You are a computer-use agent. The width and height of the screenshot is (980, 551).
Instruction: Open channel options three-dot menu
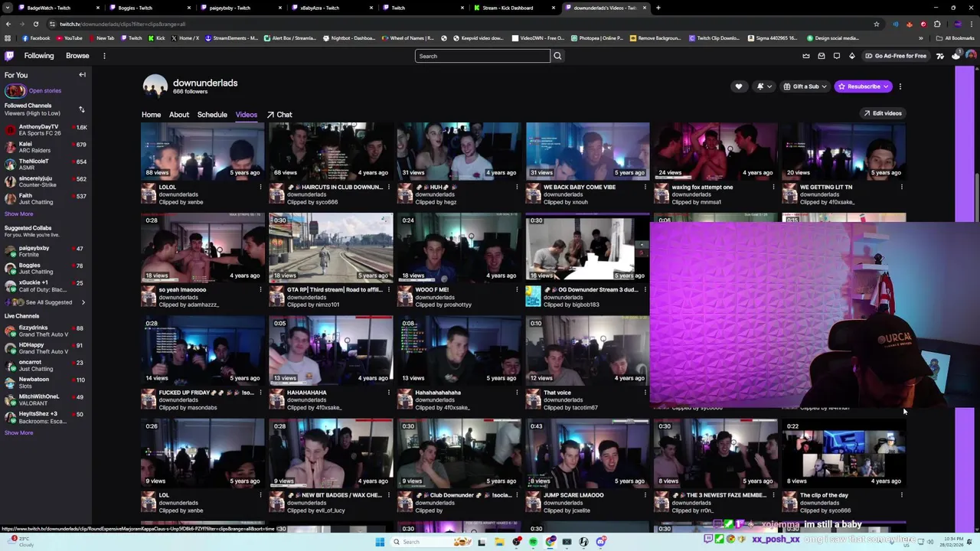click(900, 86)
